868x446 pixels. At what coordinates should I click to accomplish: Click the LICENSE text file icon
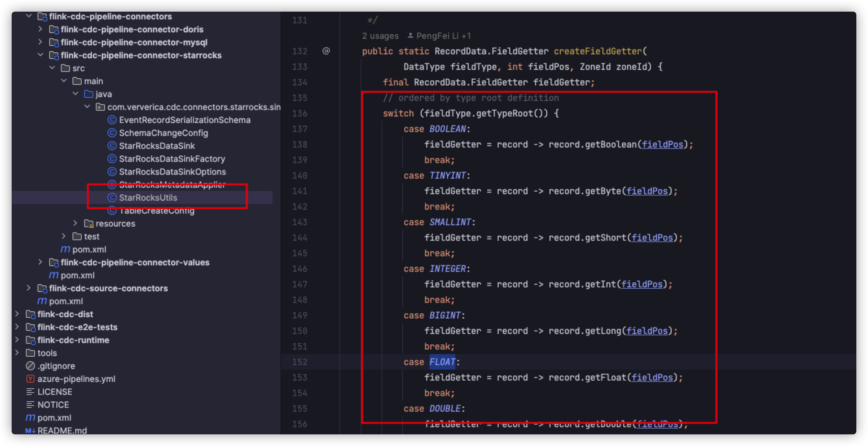tap(30, 392)
